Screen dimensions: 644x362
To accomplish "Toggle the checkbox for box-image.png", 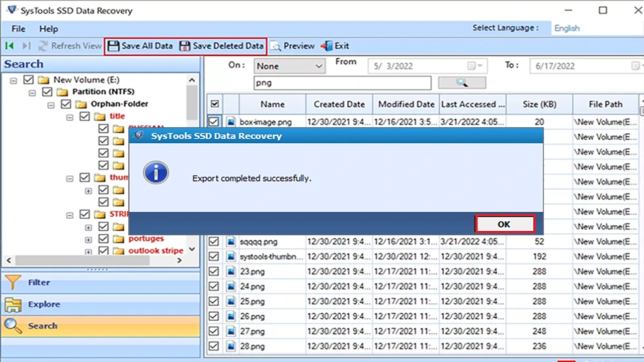I will pyautogui.click(x=214, y=121).
